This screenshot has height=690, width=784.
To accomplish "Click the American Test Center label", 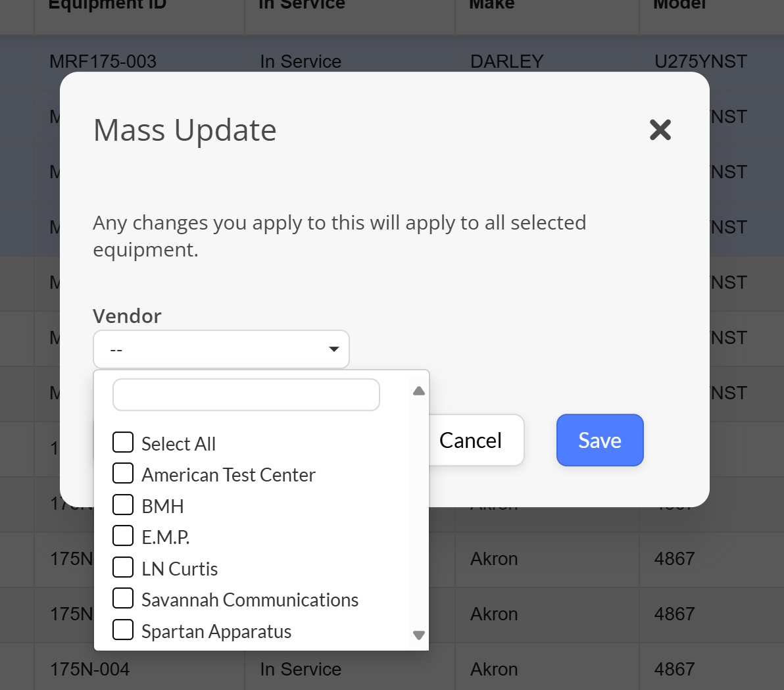I will (x=228, y=475).
